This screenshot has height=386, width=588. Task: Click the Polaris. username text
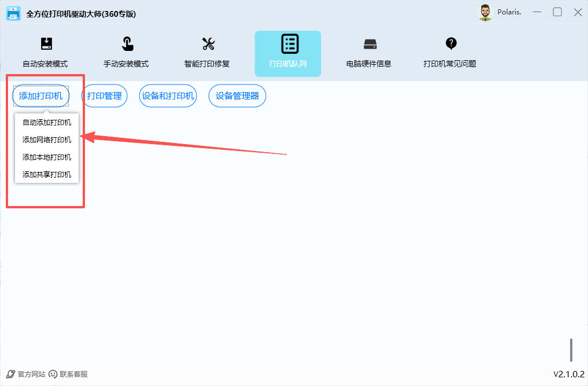click(x=509, y=12)
